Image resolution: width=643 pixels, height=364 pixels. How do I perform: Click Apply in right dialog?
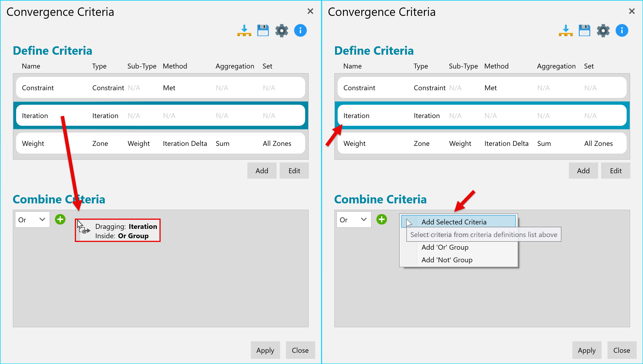(587, 350)
